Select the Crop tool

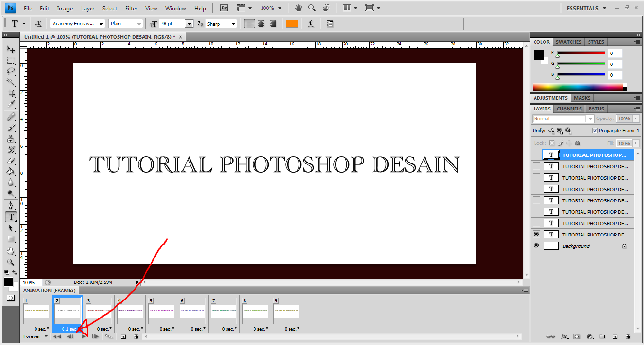click(10, 93)
